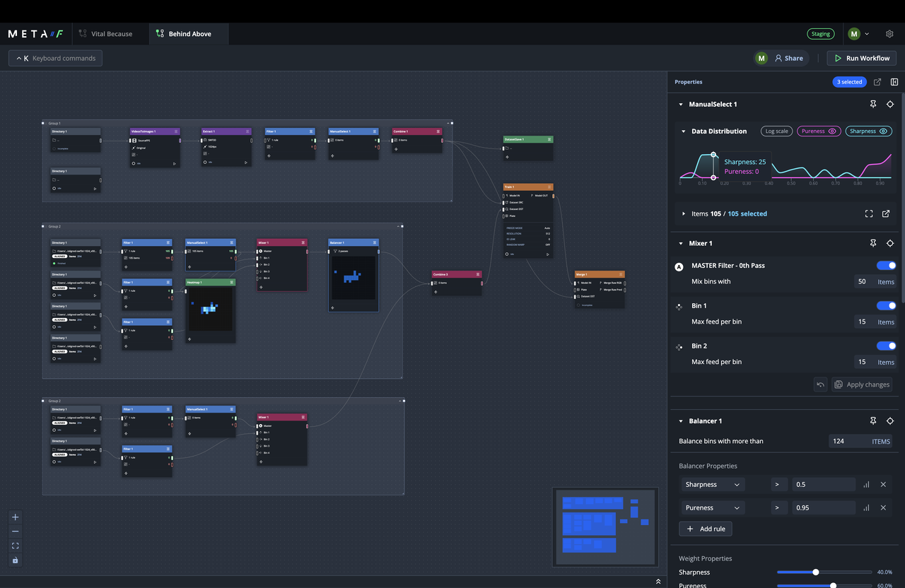This screenshot has height=588, width=905.
Task: Collapse the Mixer 1 section
Action: coord(680,243)
